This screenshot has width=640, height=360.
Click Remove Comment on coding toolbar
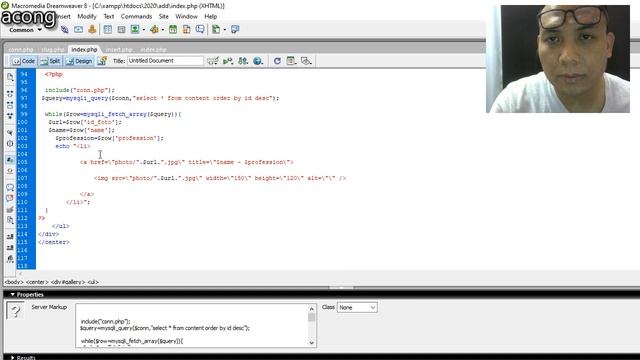tap(10, 198)
